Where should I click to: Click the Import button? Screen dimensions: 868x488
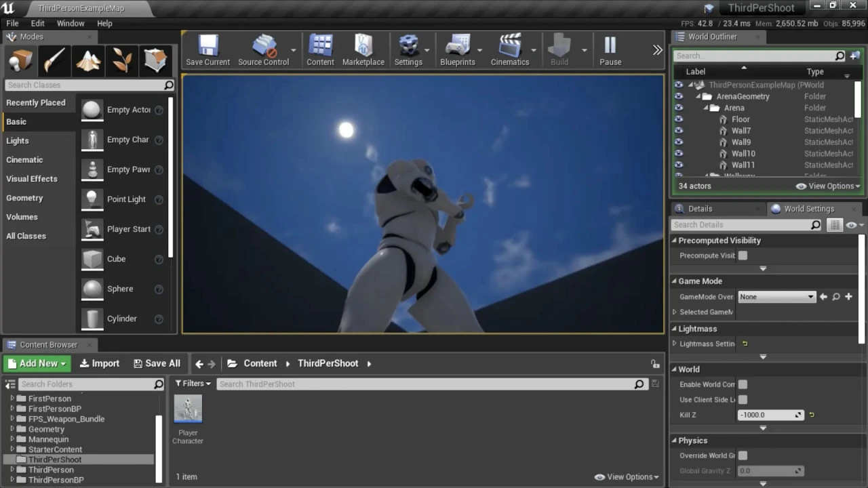[x=99, y=363]
